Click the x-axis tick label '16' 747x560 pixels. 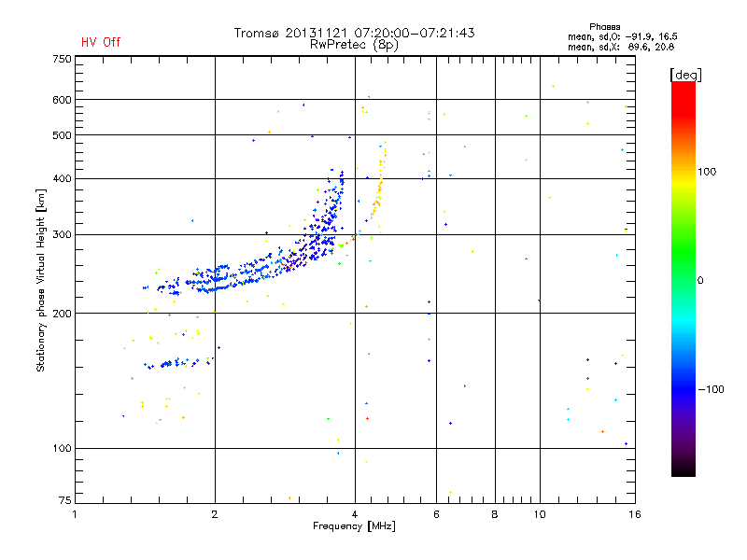click(x=635, y=514)
